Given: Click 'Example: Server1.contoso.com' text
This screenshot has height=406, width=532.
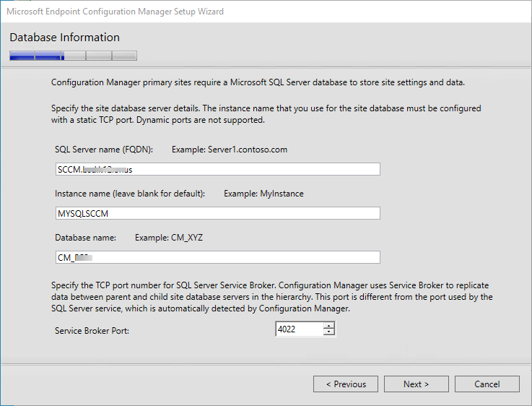Looking at the screenshot, I should (x=230, y=150).
